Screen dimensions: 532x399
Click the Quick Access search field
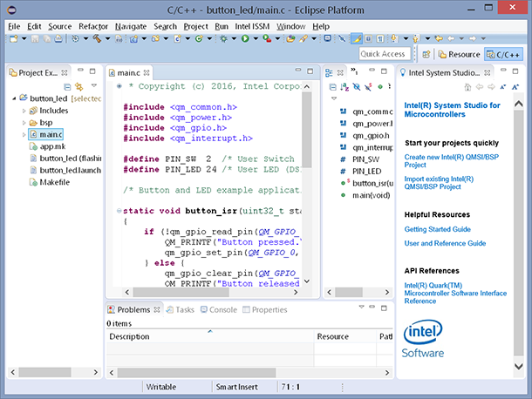385,54
